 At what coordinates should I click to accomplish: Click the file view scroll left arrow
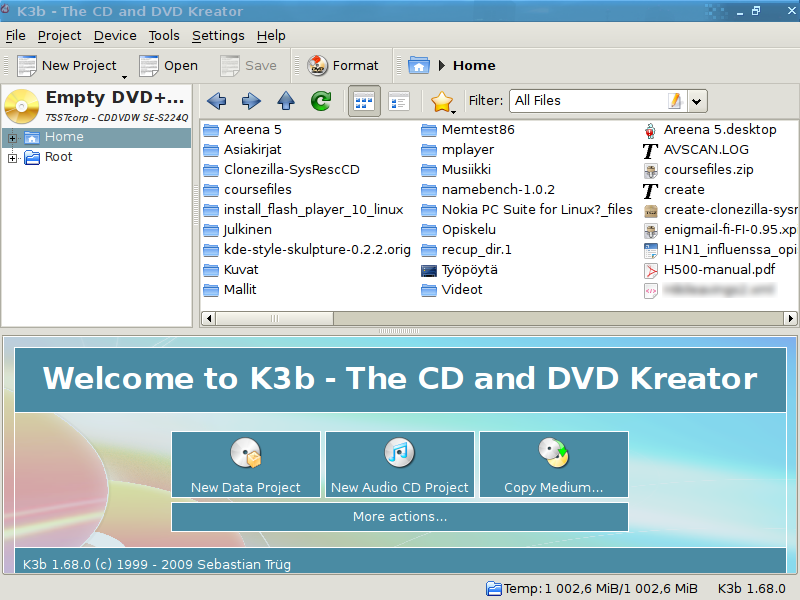pyautogui.click(x=208, y=318)
